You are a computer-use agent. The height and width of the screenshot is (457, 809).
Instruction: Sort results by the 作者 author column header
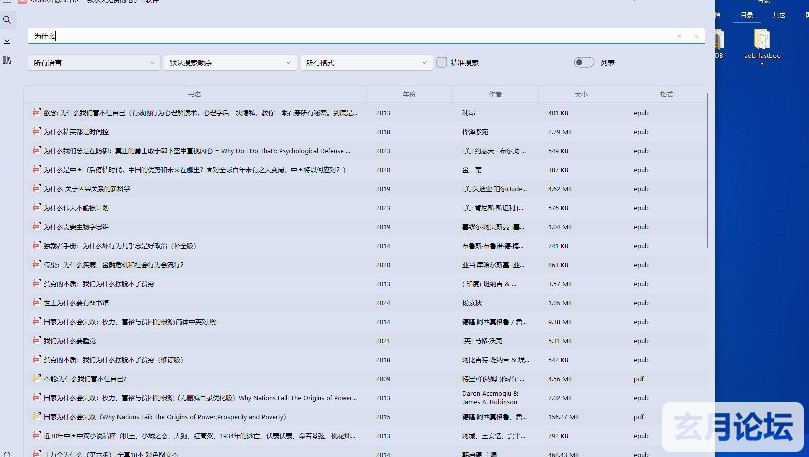495,94
